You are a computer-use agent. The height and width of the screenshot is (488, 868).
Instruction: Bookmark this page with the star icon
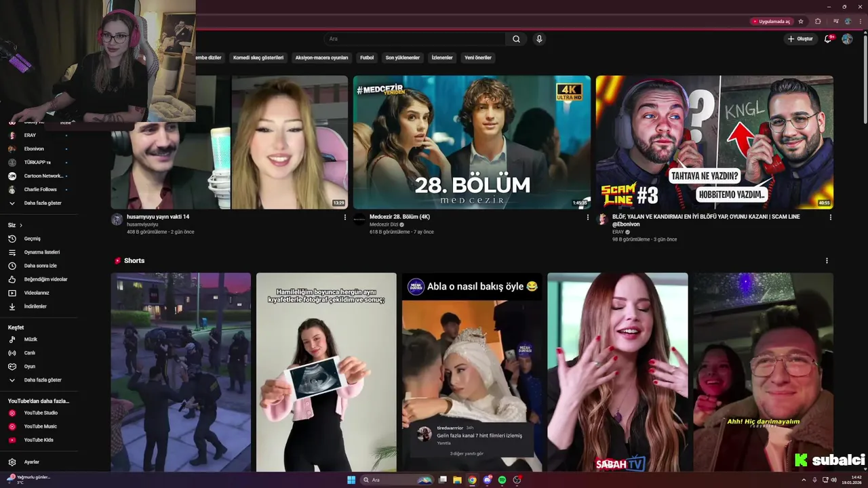point(801,22)
